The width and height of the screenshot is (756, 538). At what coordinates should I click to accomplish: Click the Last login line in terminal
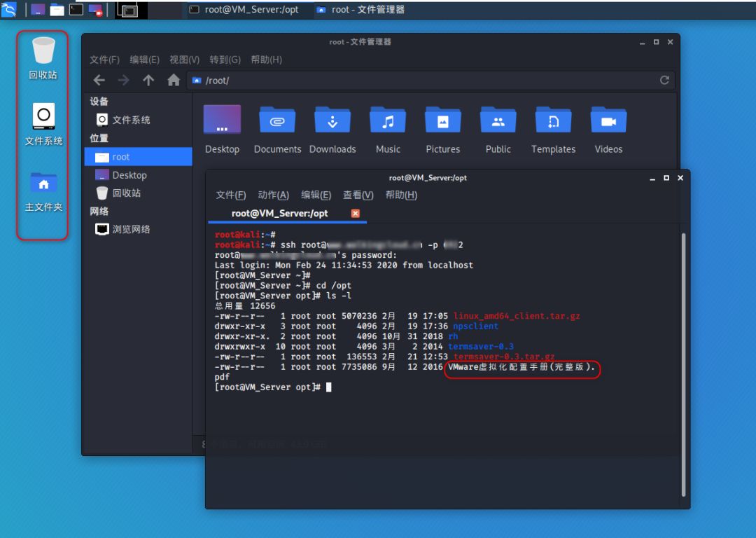pos(344,265)
